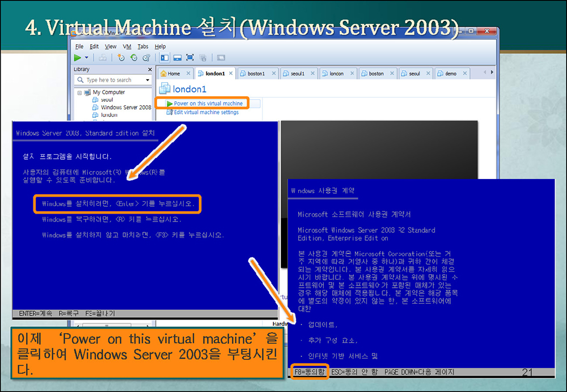
Task: Close the demo tab
Action: tap(465, 73)
